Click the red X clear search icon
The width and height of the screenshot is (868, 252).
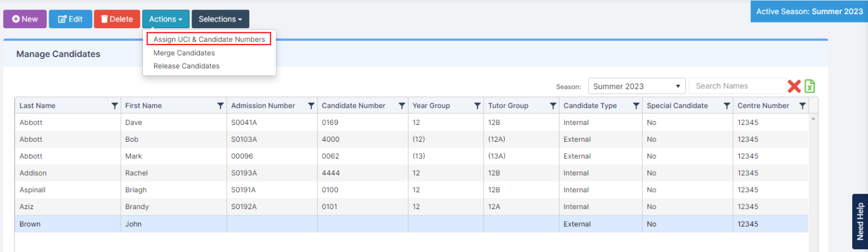pyautogui.click(x=794, y=86)
